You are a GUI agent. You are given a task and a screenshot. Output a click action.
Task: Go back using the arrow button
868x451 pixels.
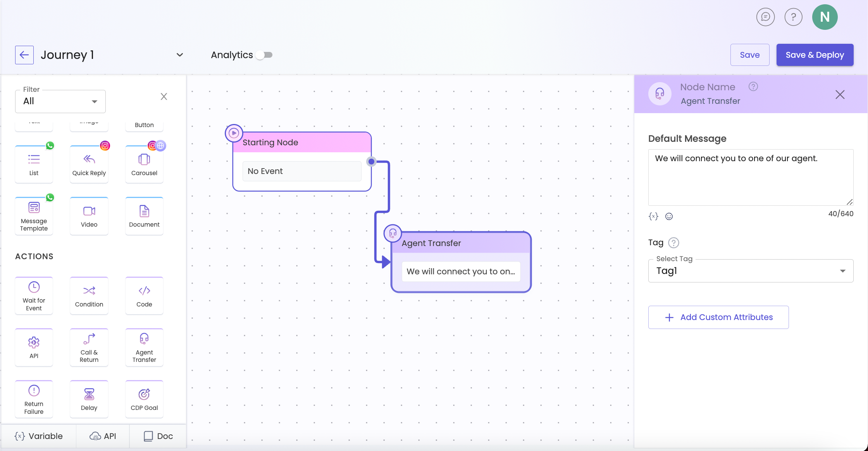[24, 55]
